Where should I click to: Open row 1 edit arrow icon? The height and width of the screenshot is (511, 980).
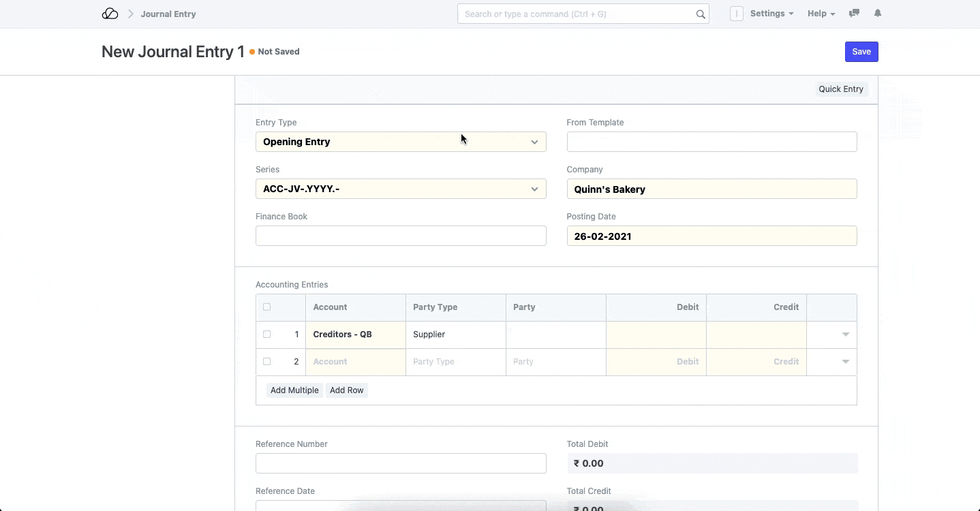(845, 335)
